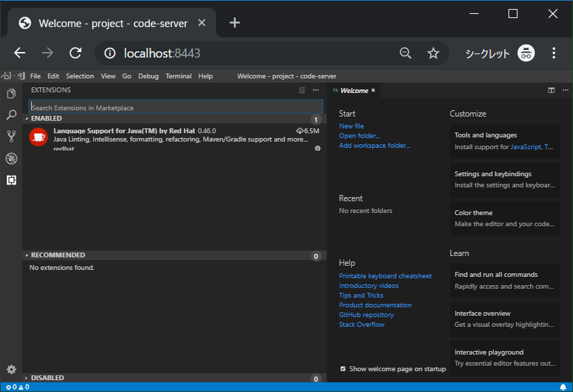
Task: View the site information icon
Action: (110, 53)
